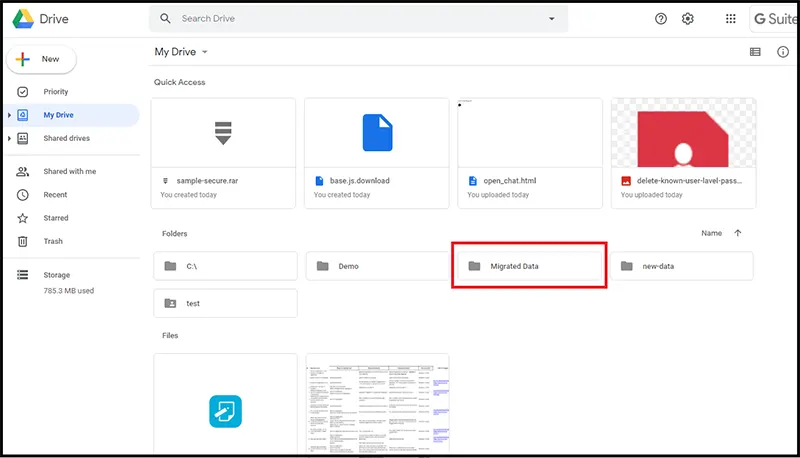Open Shared with me
800x458 pixels.
(71, 171)
